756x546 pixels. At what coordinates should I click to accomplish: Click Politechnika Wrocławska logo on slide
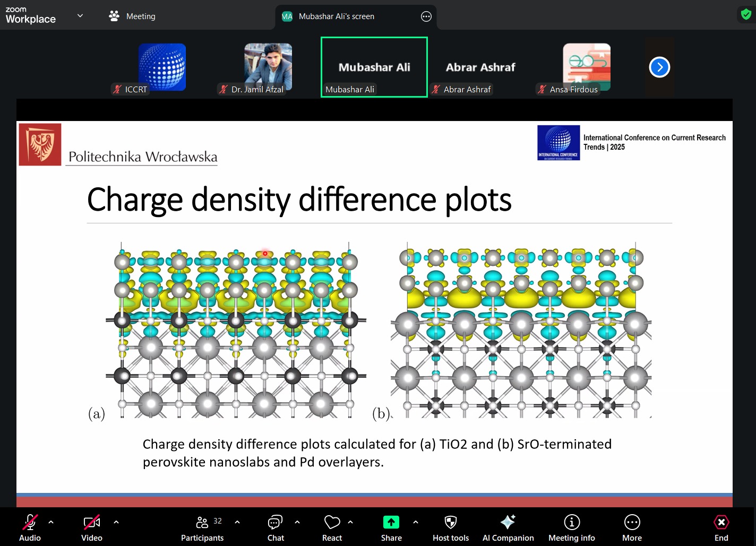coord(40,144)
